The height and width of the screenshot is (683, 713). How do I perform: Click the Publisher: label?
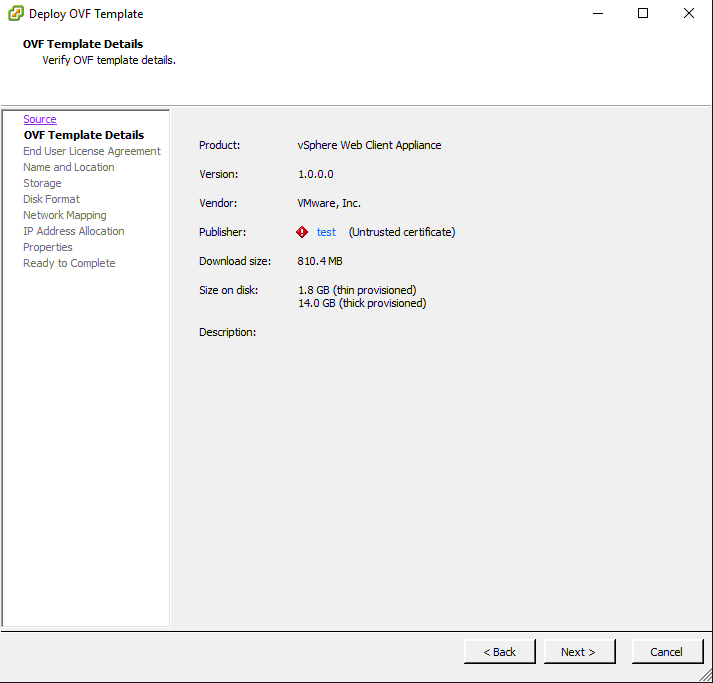(x=222, y=232)
